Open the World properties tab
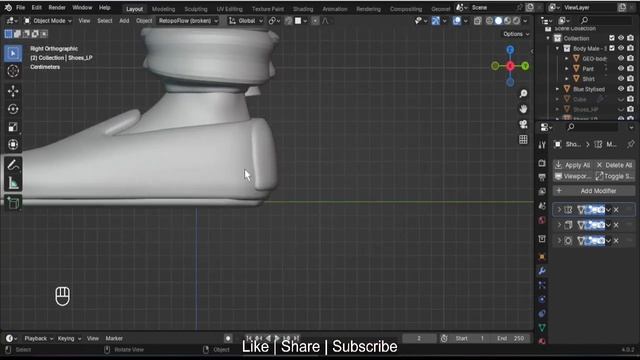This screenshot has height=360, width=640. 542,220
